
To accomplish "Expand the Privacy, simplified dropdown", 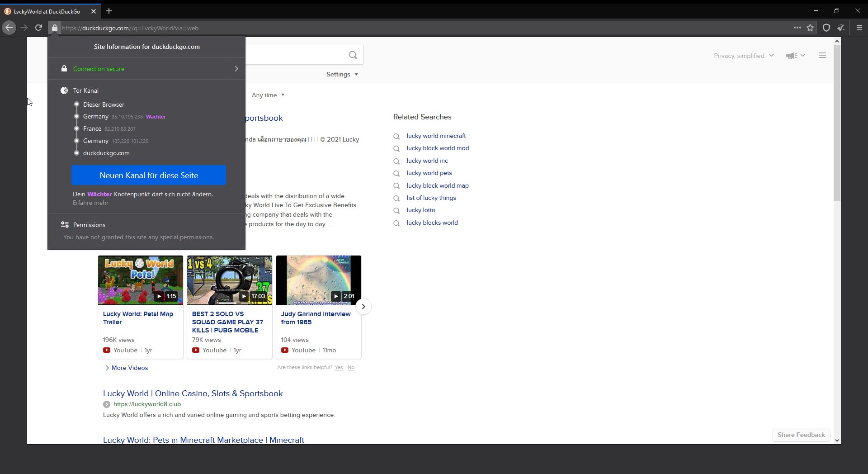I will click(744, 56).
